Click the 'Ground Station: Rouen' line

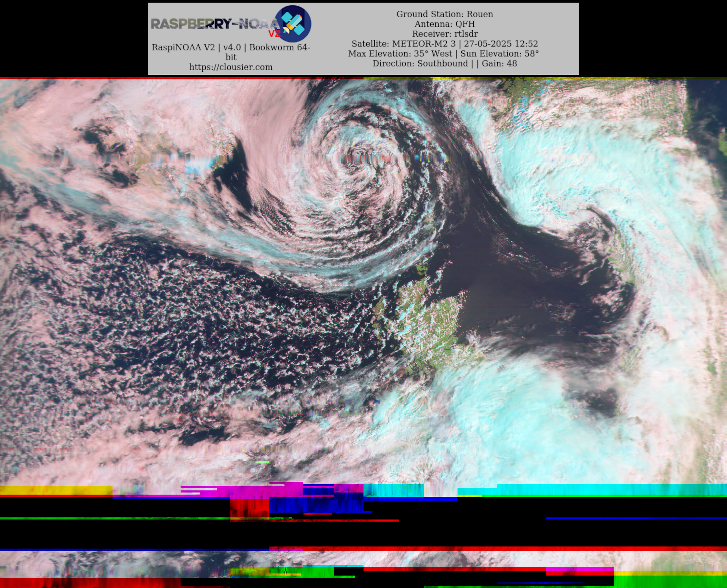[445, 14]
